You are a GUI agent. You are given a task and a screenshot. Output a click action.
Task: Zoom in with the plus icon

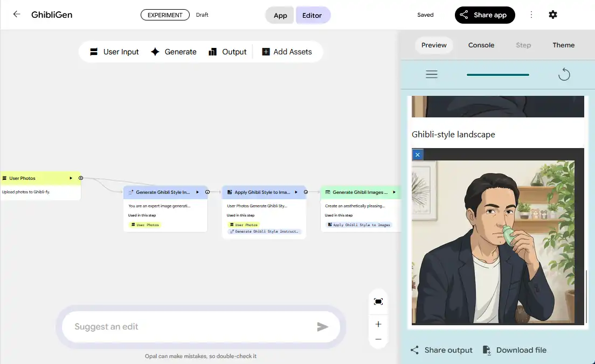[378, 324]
